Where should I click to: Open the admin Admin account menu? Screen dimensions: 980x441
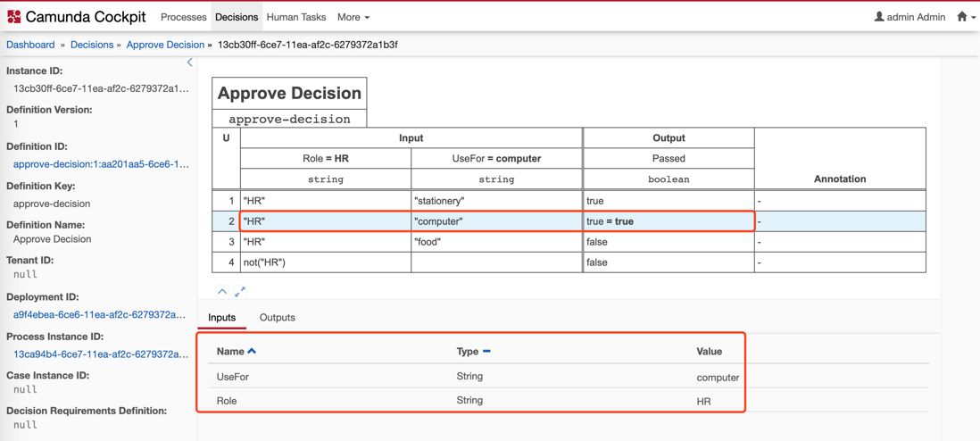[x=909, y=18]
